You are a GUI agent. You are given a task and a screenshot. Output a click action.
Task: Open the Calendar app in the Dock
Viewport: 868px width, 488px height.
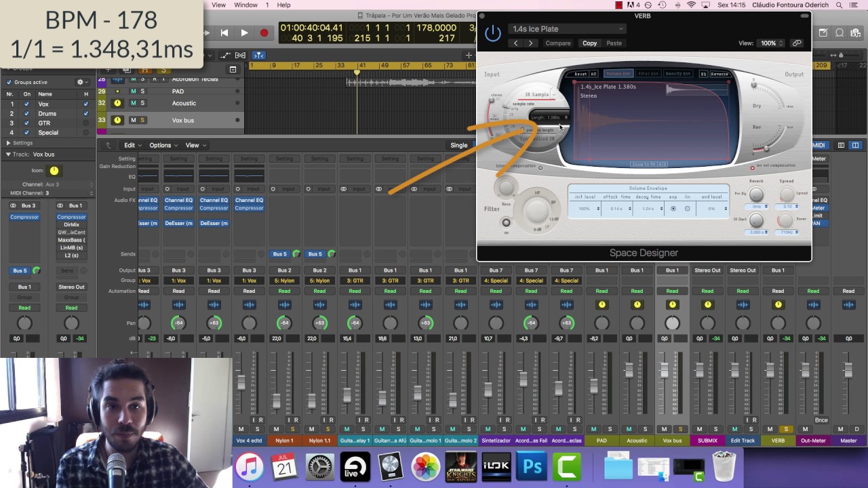pos(284,466)
